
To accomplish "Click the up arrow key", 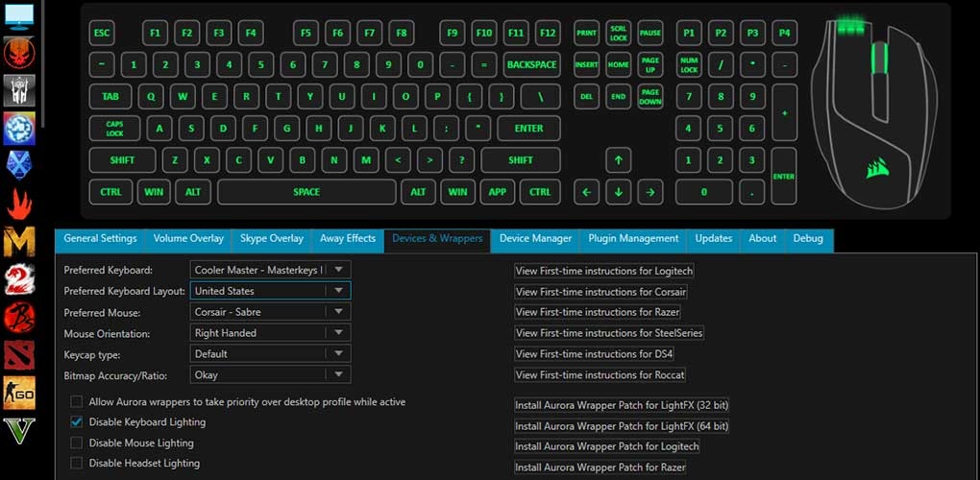I will pos(618,160).
